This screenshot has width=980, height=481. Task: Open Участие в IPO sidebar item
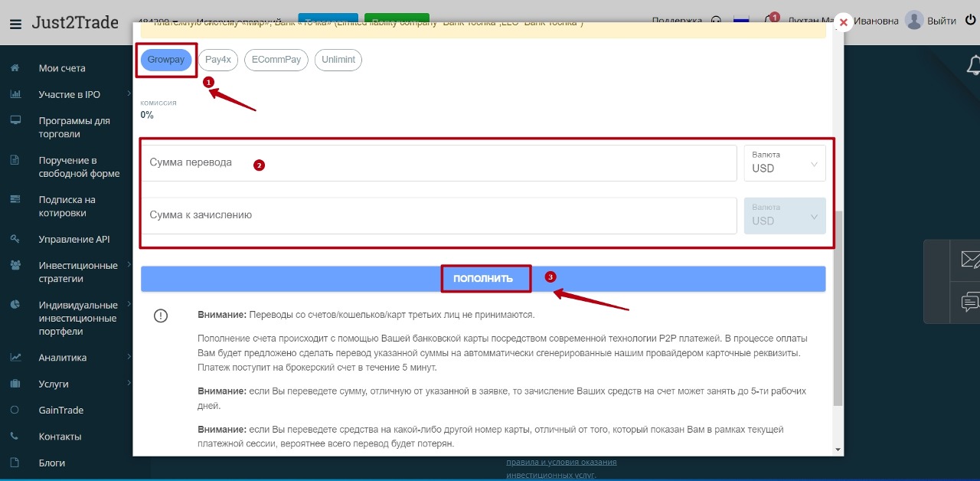click(70, 94)
